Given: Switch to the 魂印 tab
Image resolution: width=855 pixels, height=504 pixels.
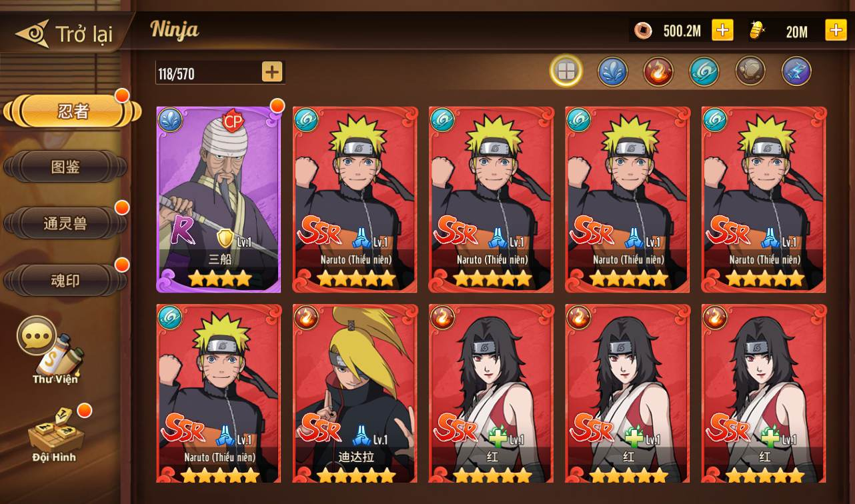Looking at the screenshot, I should (65, 281).
